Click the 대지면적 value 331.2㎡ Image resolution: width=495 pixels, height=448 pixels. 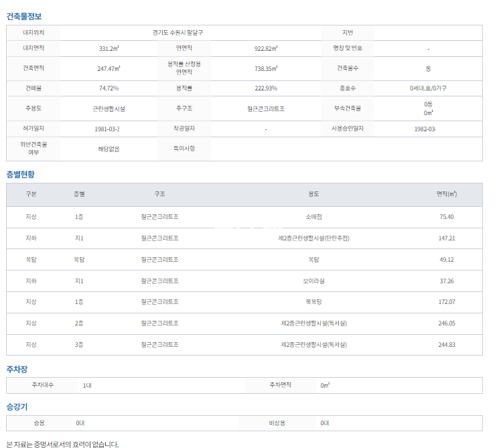click(x=109, y=49)
